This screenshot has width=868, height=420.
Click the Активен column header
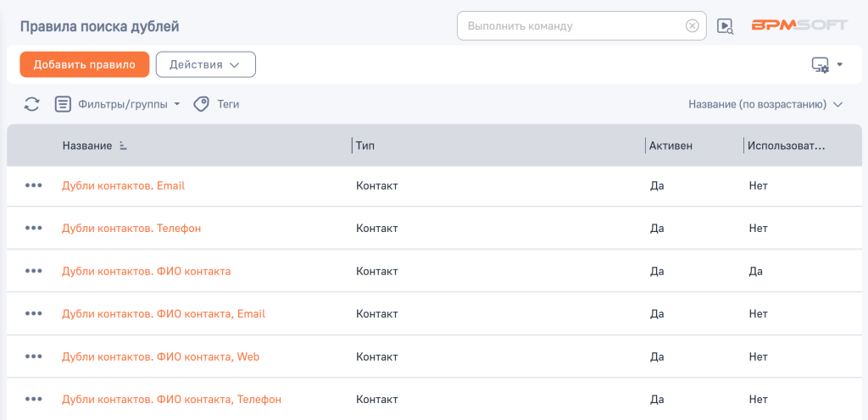pyautogui.click(x=670, y=146)
